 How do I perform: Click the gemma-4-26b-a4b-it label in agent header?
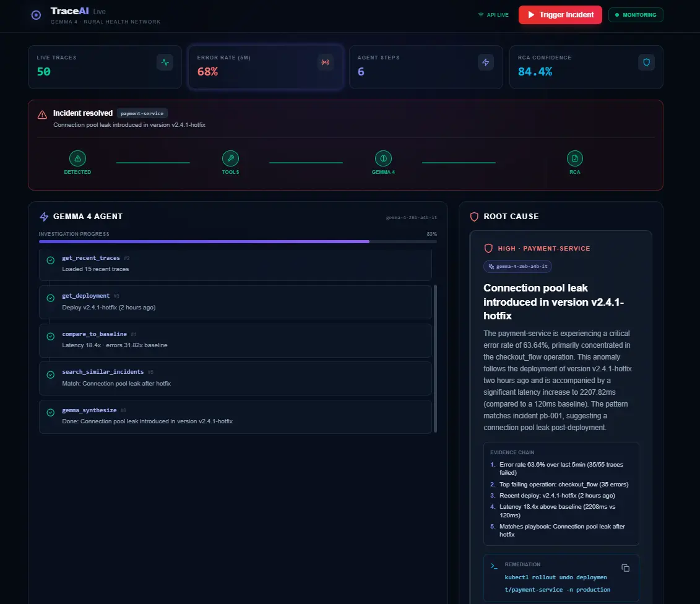[412, 218]
